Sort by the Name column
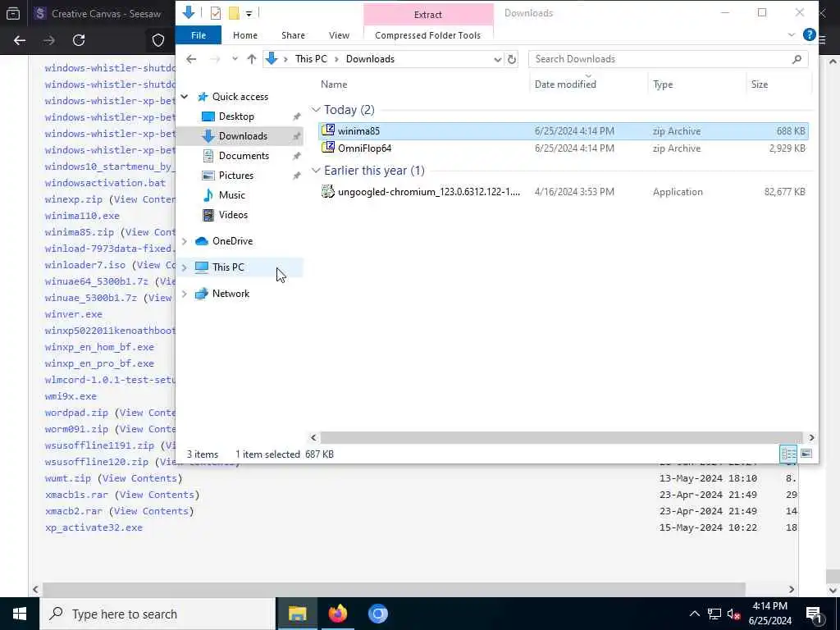 coord(334,84)
